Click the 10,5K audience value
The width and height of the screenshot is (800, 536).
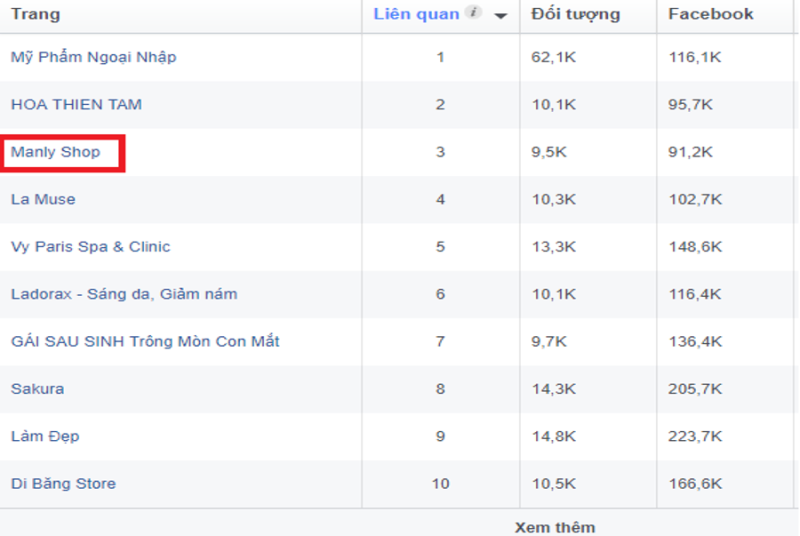pos(554,484)
